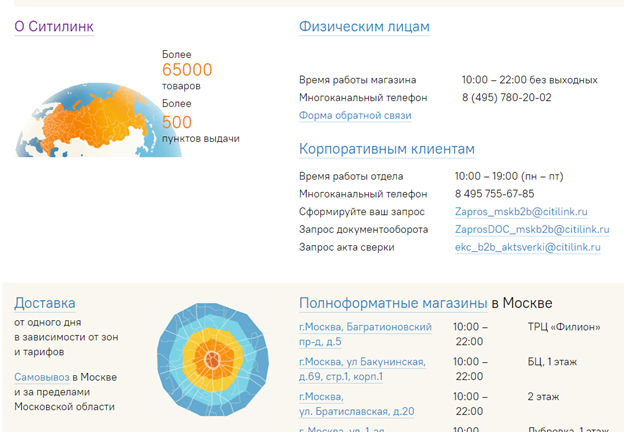This screenshot has height=432, width=624.
Task: Open store address ул. Братиславская, д.20
Action: click(356, 404)
